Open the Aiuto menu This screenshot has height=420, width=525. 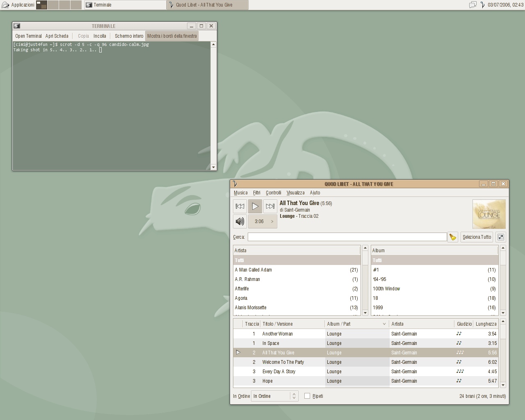click(315, 193)
